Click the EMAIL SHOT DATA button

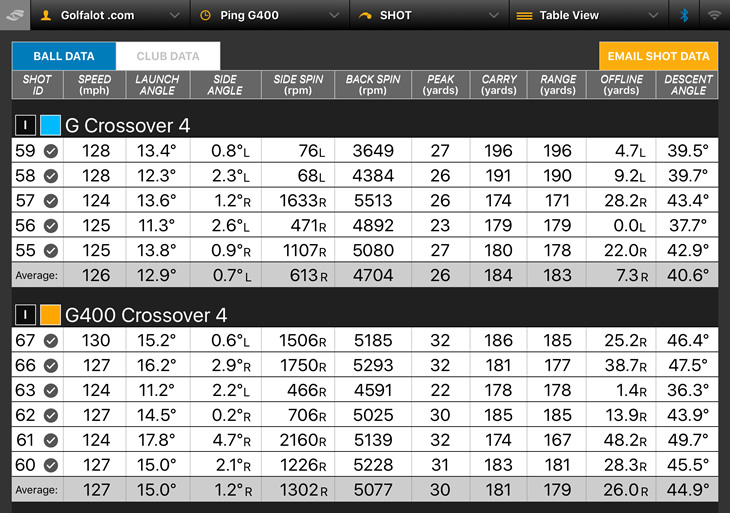pos(658,56)
